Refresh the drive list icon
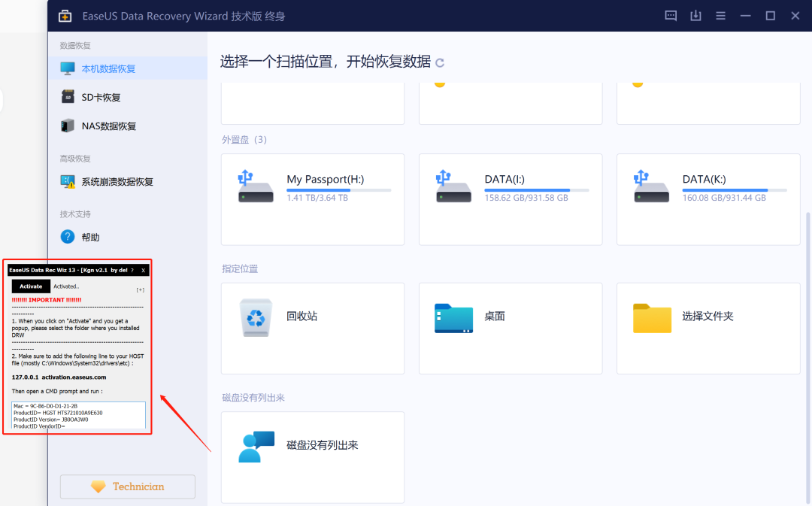 pos(440,62)
